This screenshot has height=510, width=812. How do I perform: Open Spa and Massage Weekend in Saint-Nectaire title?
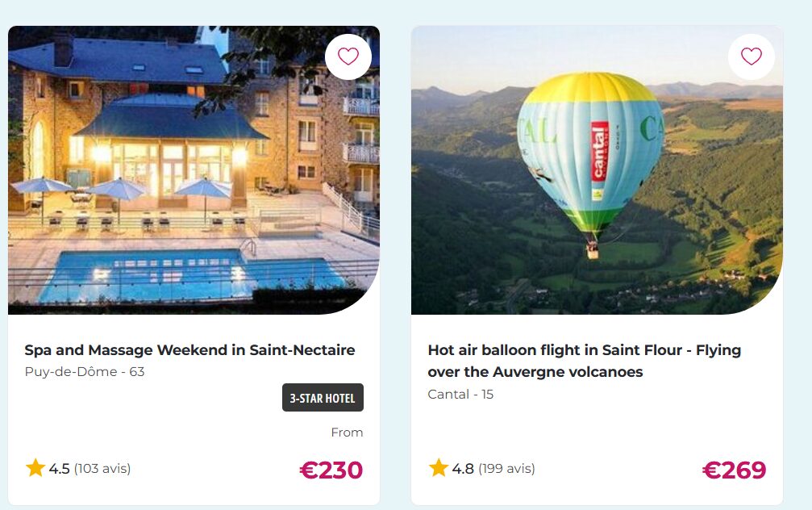189,350
